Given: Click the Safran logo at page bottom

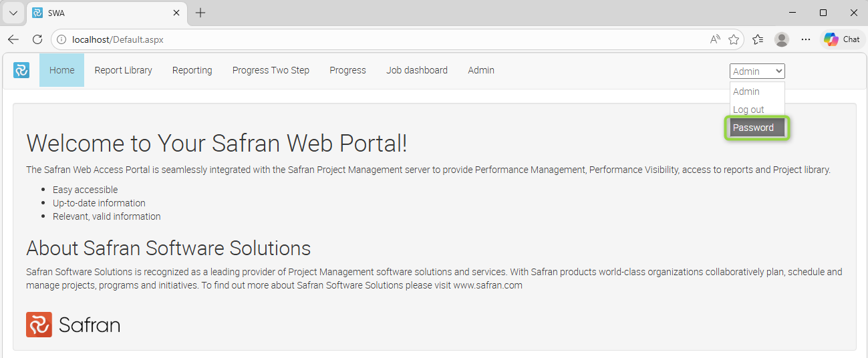Looking at the screenshot, I should 73,325.
